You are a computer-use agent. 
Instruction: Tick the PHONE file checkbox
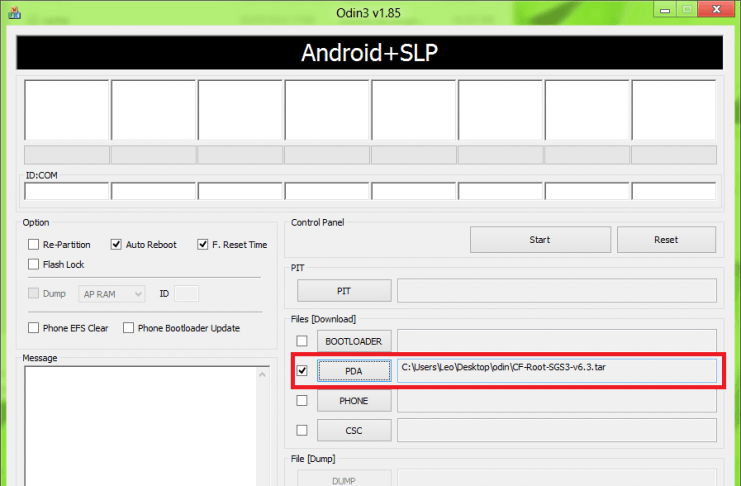[x=302, y=400]
